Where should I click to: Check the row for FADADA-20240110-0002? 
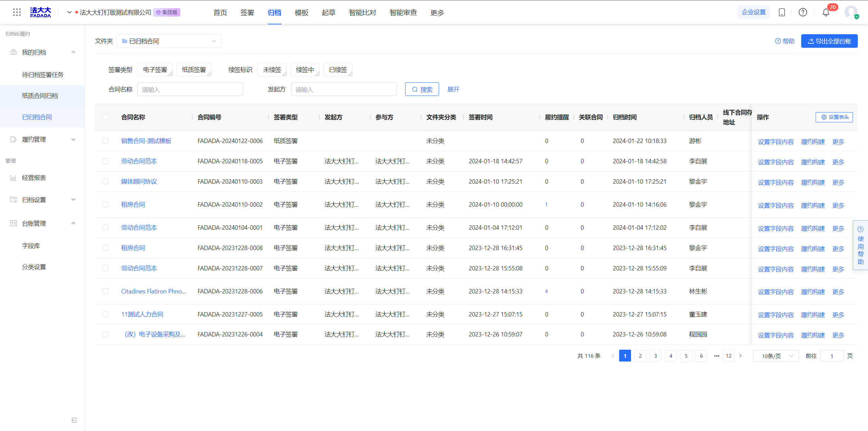point(106,205)
